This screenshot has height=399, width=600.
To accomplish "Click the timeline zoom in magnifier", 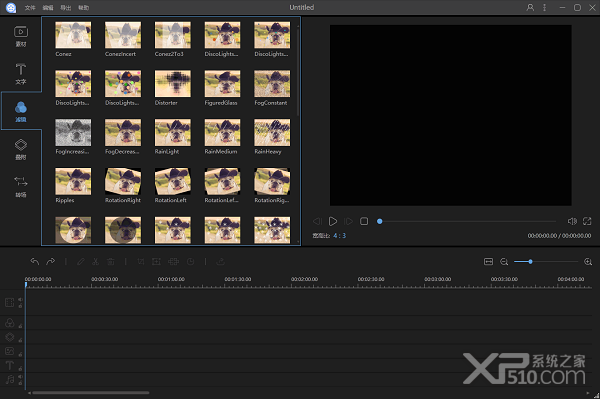I will pyautogui.click(x=588, y=262).
